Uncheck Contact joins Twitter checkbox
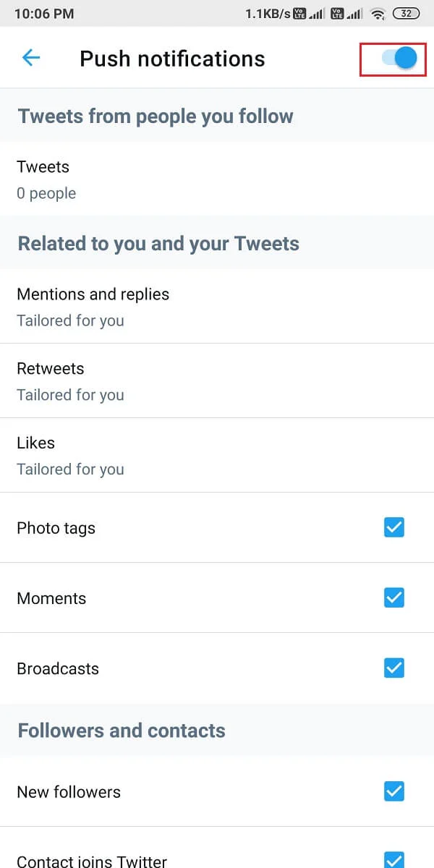Screen dimensions: 434x868 point(394,859)
